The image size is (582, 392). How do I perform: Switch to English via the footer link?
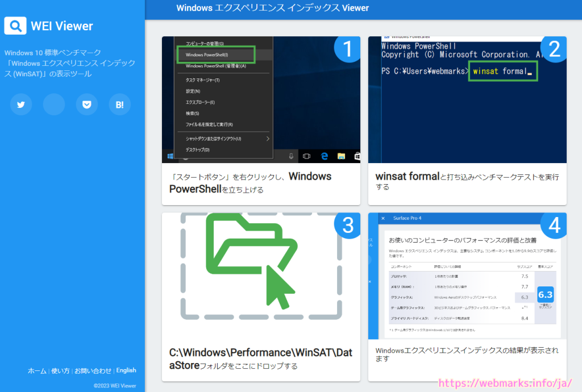(x=126, y=370)
